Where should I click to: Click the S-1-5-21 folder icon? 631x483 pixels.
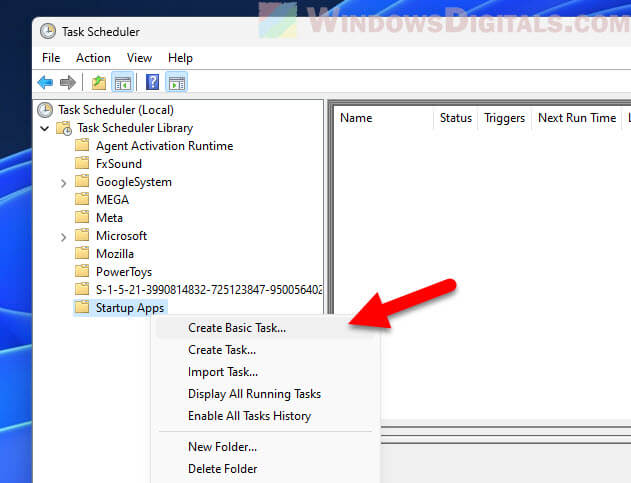point(82,289)
